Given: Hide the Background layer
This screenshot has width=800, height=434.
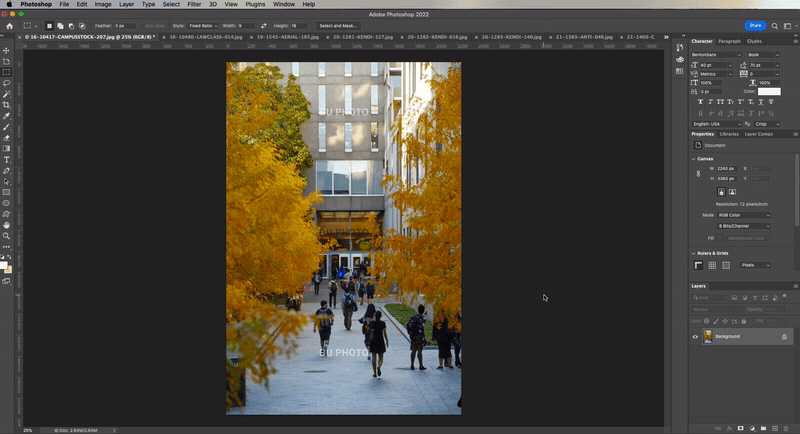Looking at the screenshot, I should pyautogui.click(x=695, y=337).
